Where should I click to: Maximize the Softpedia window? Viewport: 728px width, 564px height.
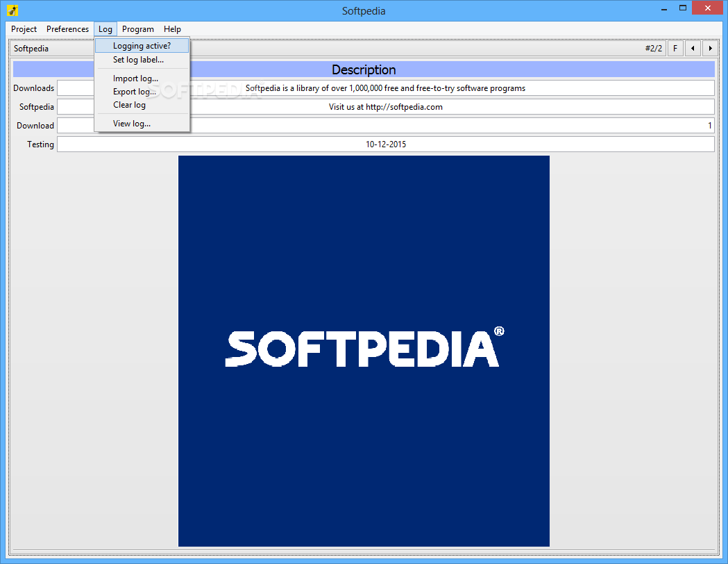682,8
